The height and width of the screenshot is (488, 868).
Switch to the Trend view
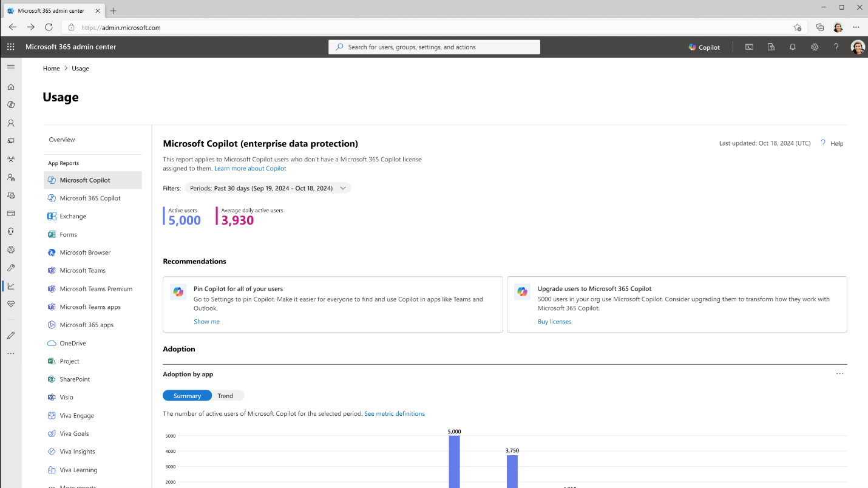coord(225,396)
